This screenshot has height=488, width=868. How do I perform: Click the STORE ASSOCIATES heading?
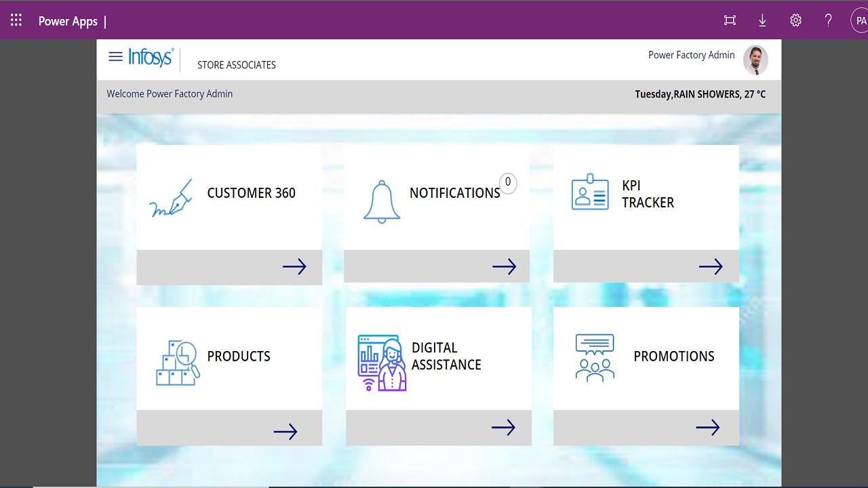tap(237, 65)
